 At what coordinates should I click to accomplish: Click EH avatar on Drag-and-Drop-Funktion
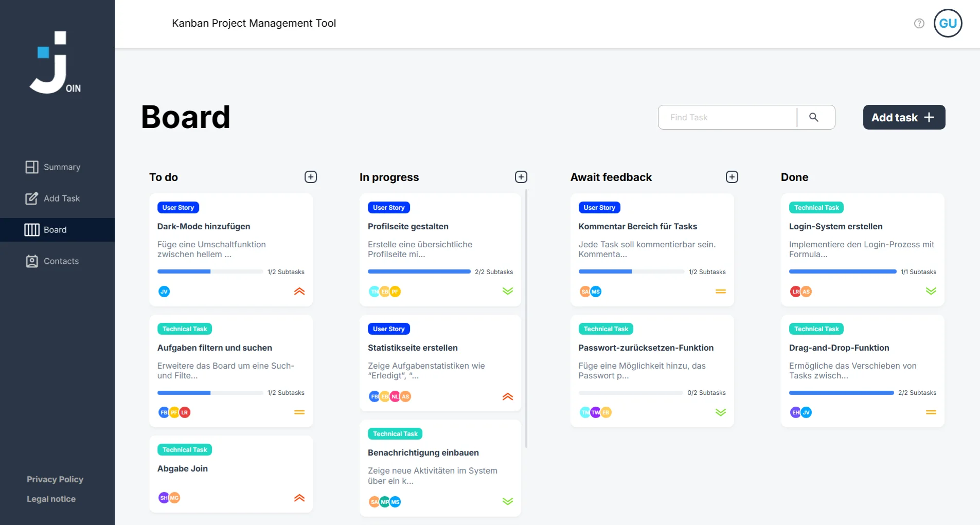tap(796, 412)
